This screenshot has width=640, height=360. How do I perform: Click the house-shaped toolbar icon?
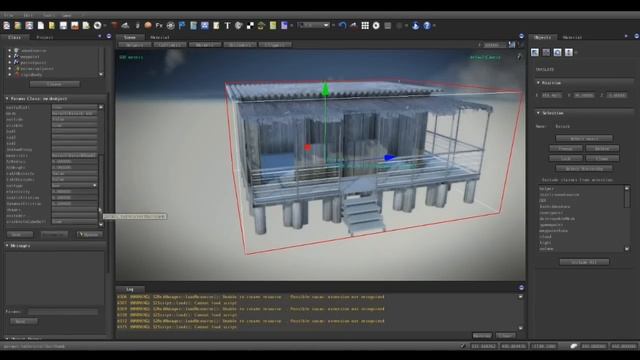click(261, 25)
